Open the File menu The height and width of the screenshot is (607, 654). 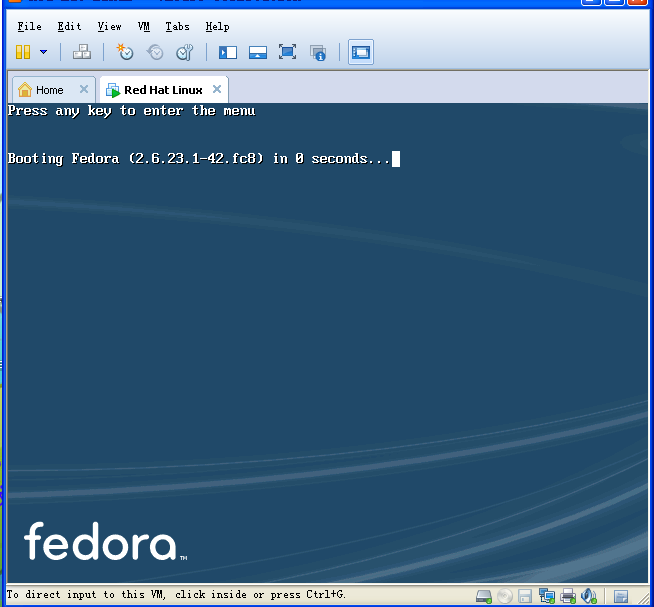tap(30, 27)
